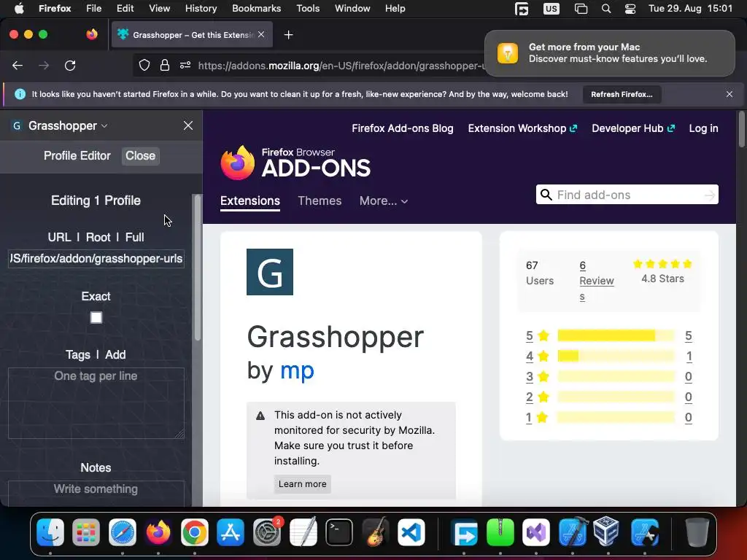The width and height of the screenshot is (747, 560).
Task: Switch to the Extensions tab
Action: tap(250, 201)
